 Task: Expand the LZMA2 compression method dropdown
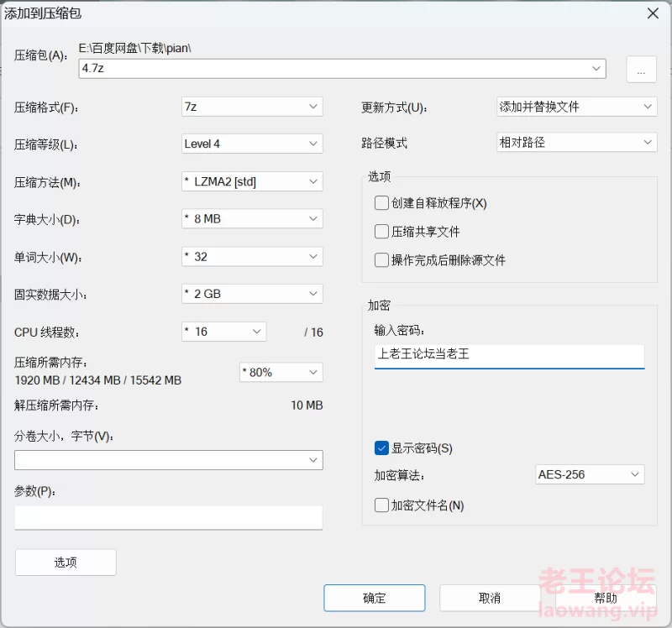[252, 181]
